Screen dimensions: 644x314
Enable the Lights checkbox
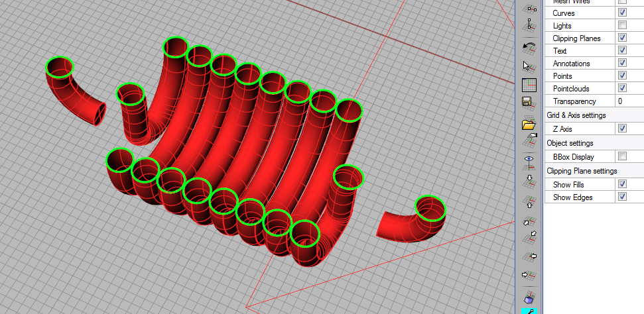622,25
